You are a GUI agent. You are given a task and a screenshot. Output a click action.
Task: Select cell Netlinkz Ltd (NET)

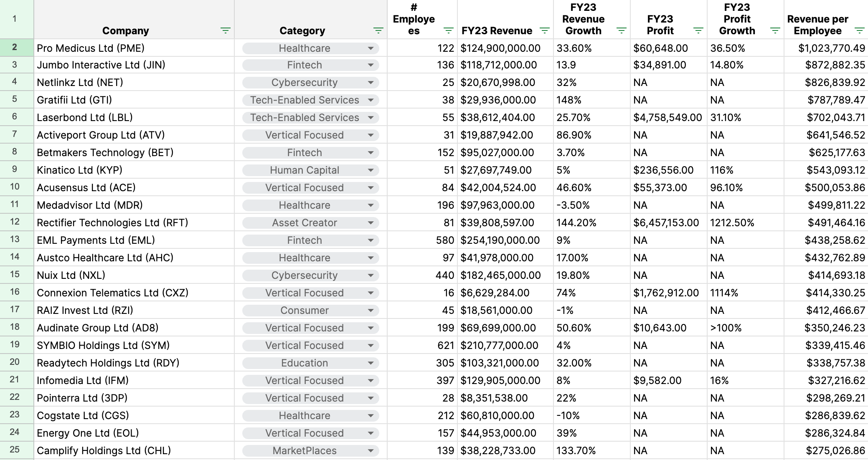coord(134,83)
